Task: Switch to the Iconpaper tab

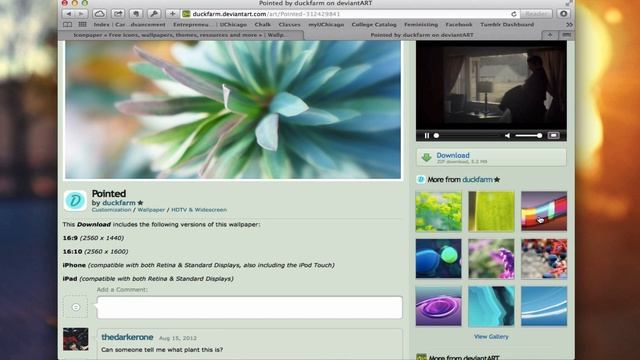Action: [x=181, y=35]
